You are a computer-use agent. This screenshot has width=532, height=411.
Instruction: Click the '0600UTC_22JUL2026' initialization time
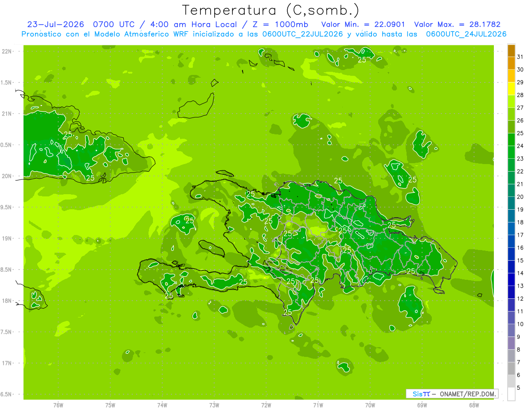point(302,34)
